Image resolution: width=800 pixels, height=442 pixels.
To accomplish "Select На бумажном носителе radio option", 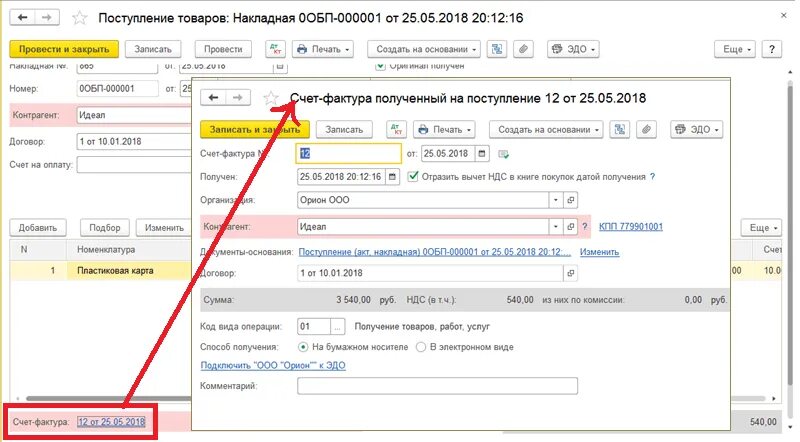I will pyautogui.click(x=303, y=347).
